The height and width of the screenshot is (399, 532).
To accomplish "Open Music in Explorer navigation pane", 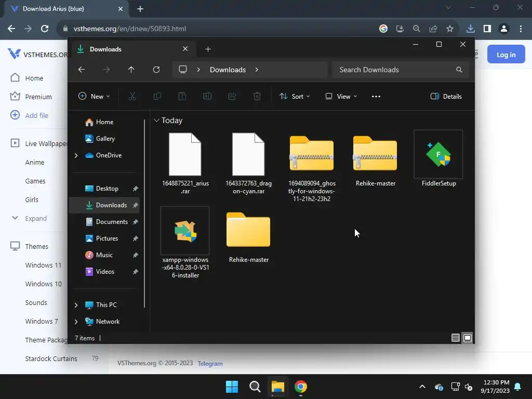I will click(104, 255).
